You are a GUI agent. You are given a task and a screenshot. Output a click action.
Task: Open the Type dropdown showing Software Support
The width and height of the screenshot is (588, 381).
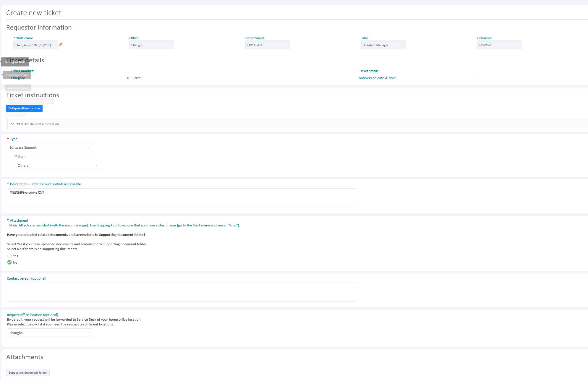tap(49, 147)
